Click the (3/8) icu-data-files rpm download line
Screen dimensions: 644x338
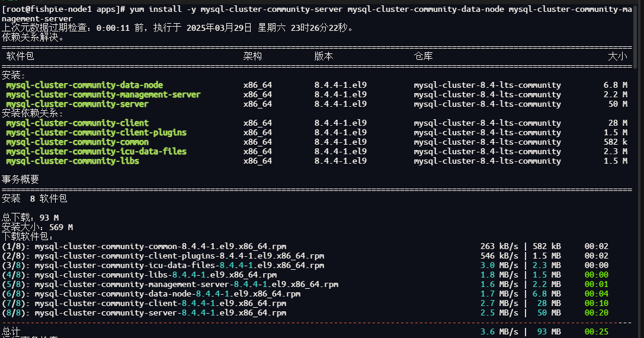click(305, 265)
